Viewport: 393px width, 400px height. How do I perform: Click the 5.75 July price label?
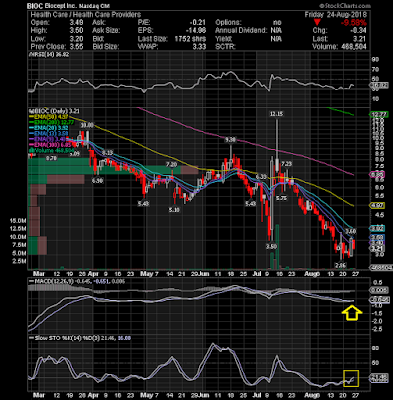pyautogui.click(x=282, y=198)
